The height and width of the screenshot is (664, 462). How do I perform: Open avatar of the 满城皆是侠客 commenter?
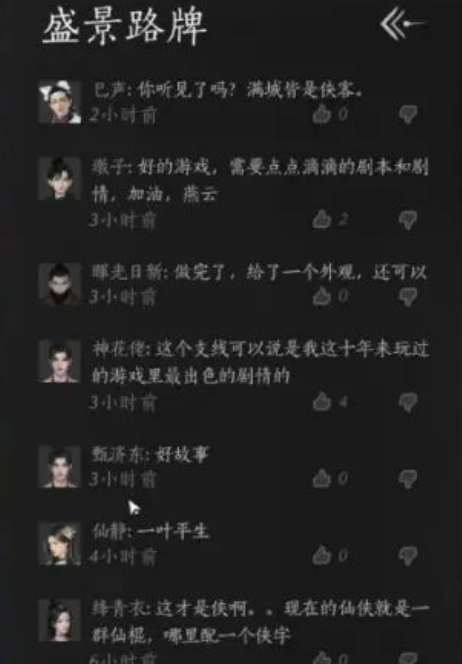pyautogui.click(x=60, y=102)
